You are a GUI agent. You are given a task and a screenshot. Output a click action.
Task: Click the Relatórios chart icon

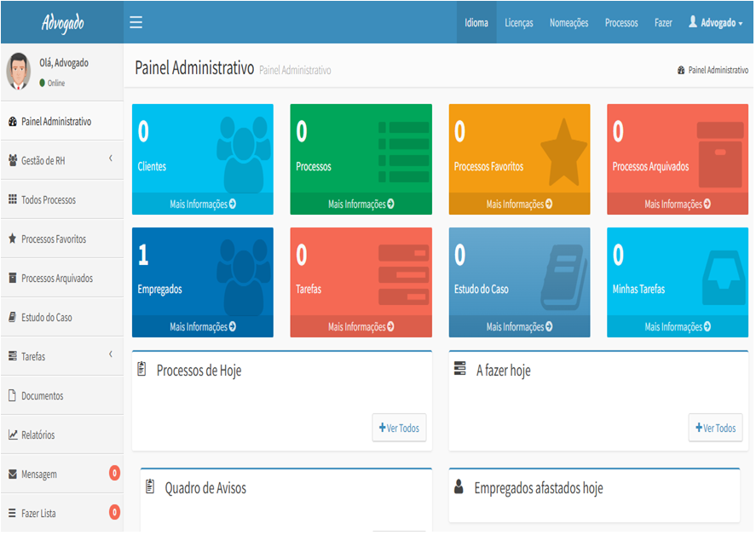click(14, 434)
